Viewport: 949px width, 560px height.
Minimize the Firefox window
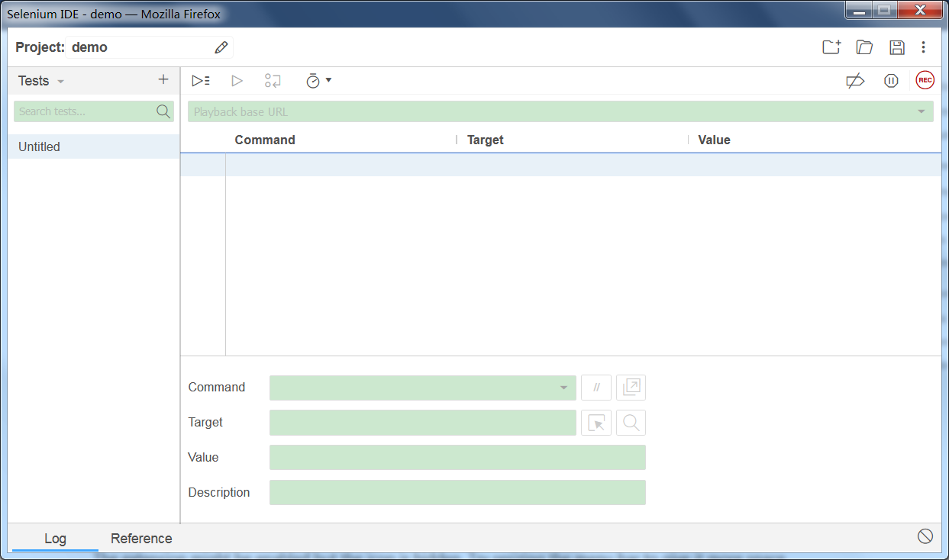pos(859,10)
